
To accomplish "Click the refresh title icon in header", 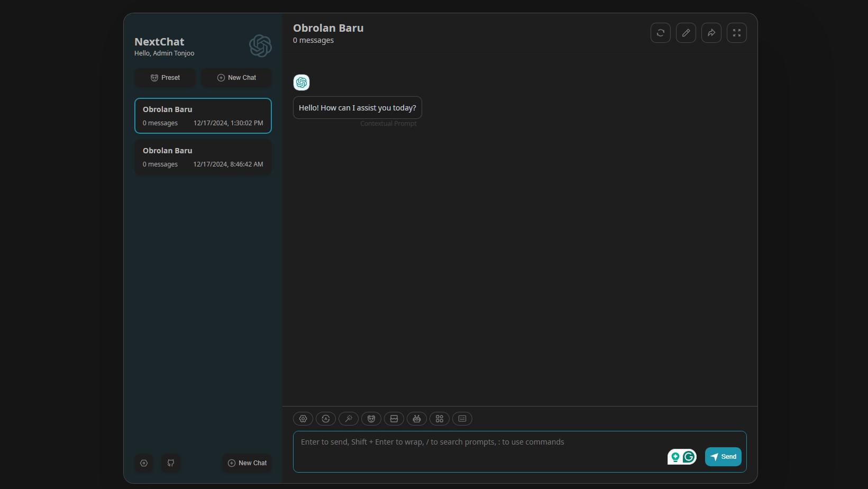I will point(661,33).
